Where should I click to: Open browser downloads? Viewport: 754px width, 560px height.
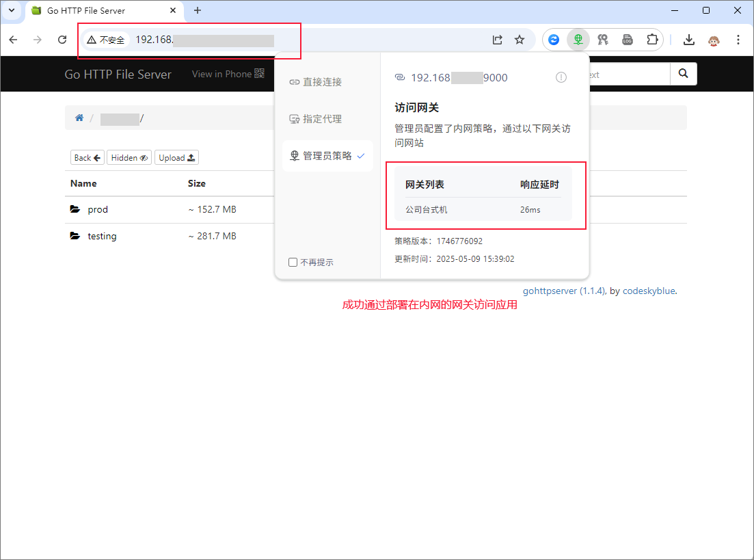pyautogui.click(x=688, y=40)
